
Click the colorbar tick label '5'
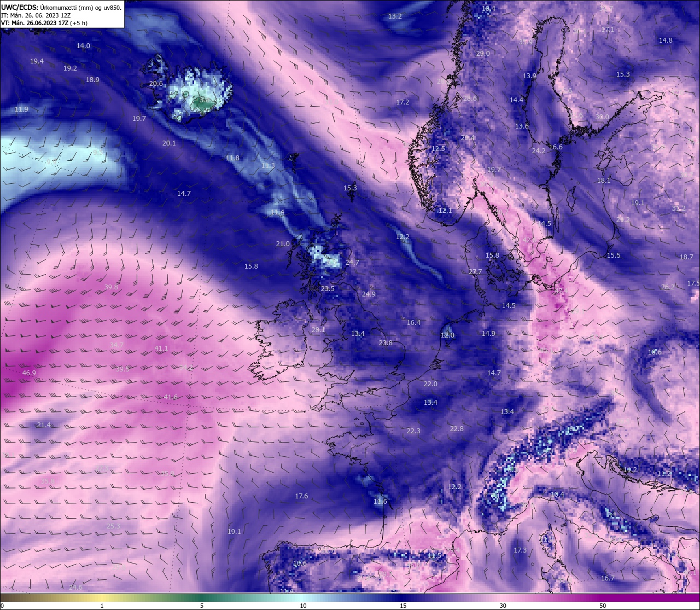click(202, 606)
